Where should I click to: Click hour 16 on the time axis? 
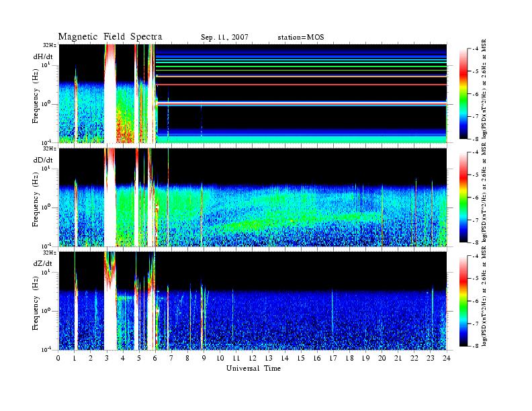(x=317, y=358)
